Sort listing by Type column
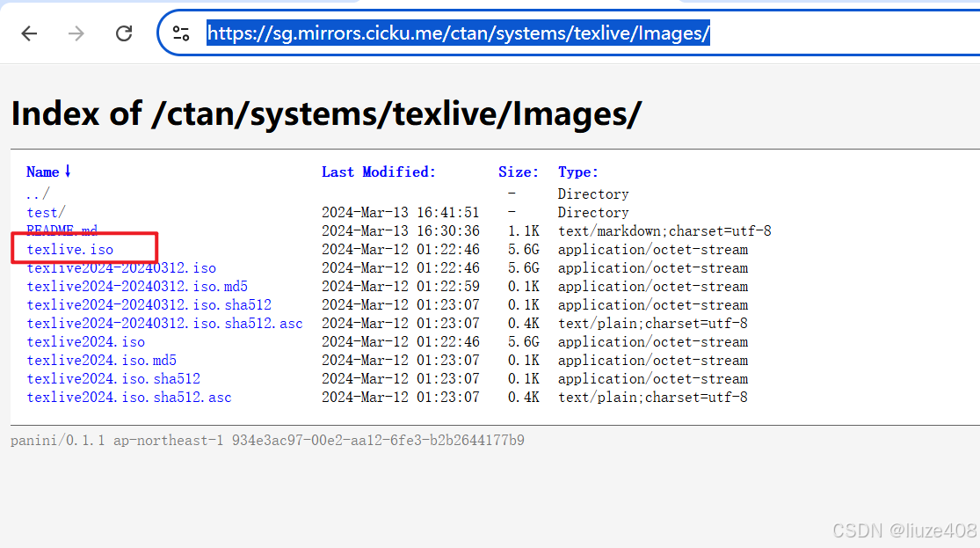Screen dimensions: 980x548 pyautogui.click(x=578, y=172)
